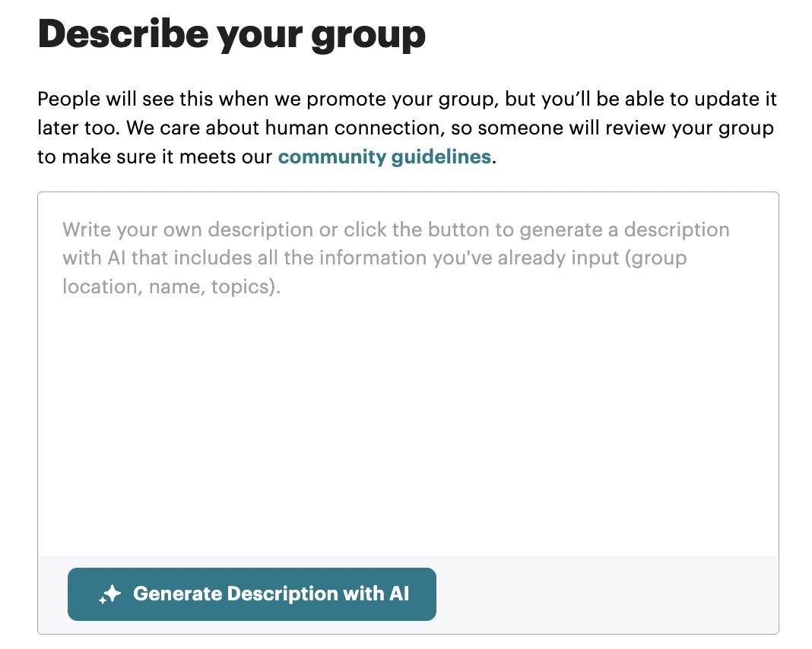Click the word 'community' in the teal link
The height and width of the screenshot is (649, 812).
click(332, 157)
